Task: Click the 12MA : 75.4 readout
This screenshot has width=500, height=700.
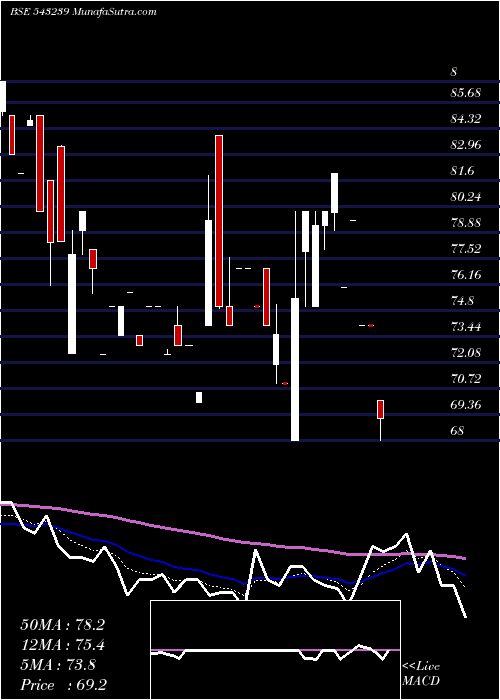Action: tap(62, 645)
